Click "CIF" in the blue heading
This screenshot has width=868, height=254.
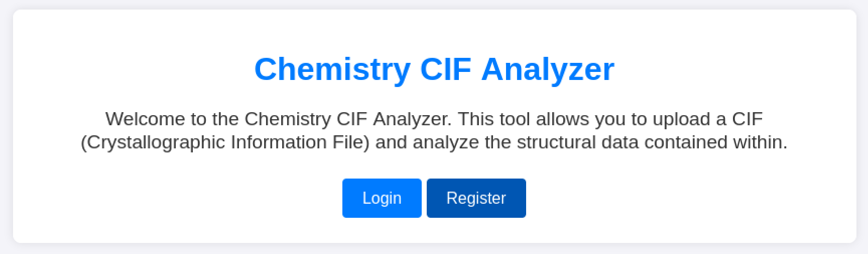(446, 69)
